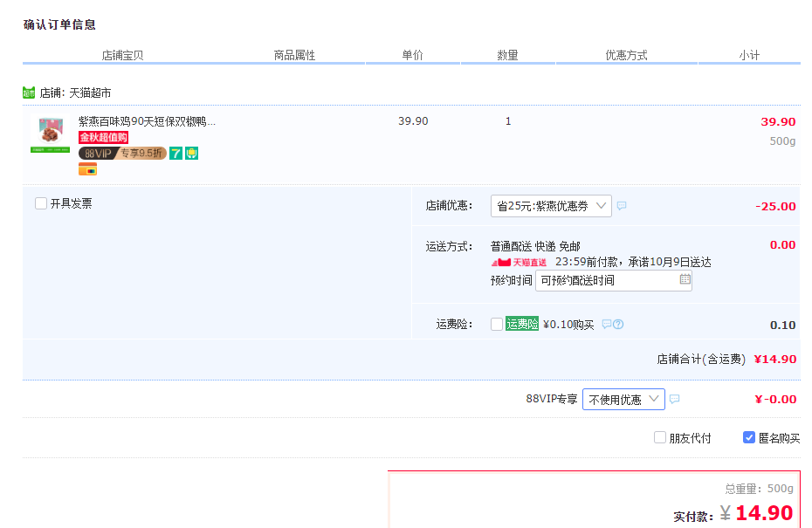The height and width of the screenshot is (528, 812).
Task: Open the 紫燕百味鸡90天短保双椒鸭 product title link
Action: (147, 121)
